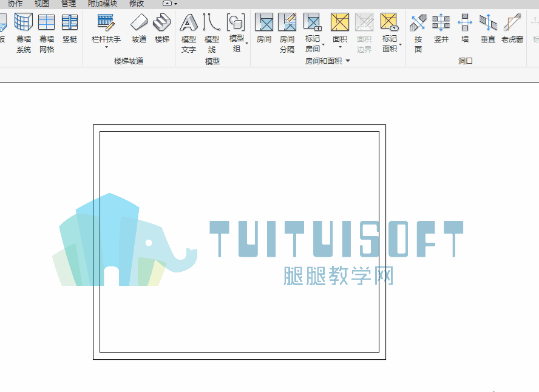Viewport: 539px width, 392px height.
Task: Activate the 栏杆扶手 (Railing) tool
Action: point(106,28)
